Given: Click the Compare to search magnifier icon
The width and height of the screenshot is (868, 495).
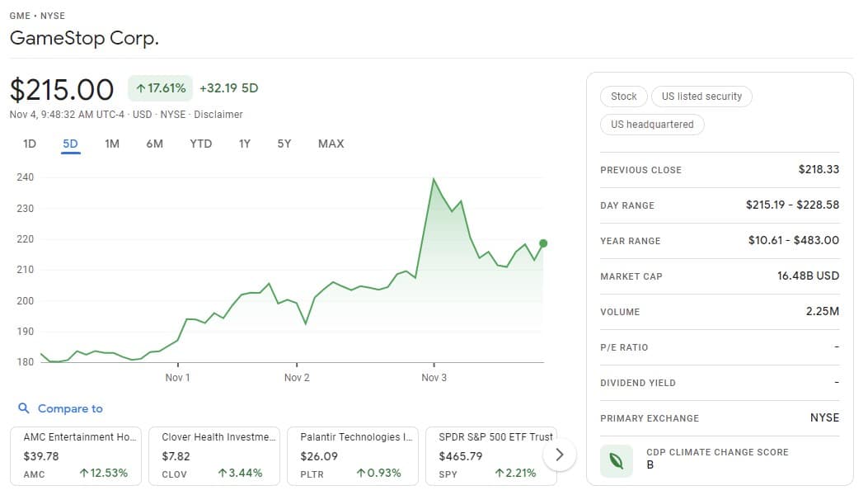Looking at the screenshot, I should coord(24,408).
